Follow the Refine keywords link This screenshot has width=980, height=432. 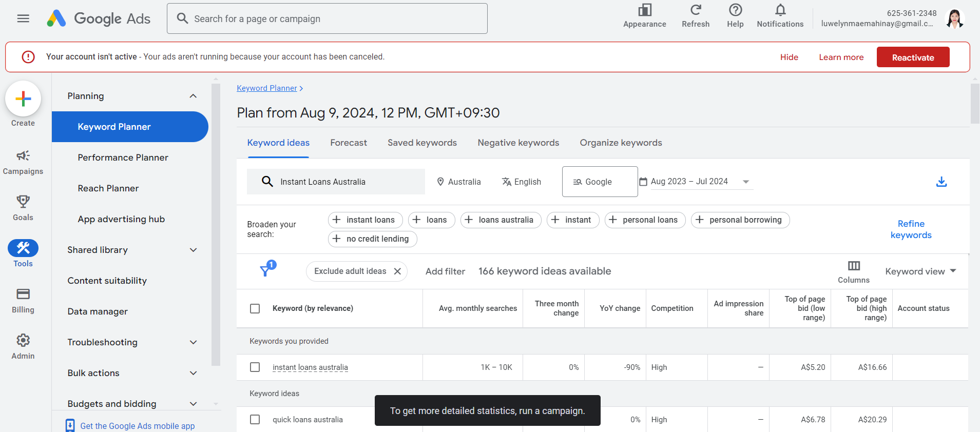(911, 229)
